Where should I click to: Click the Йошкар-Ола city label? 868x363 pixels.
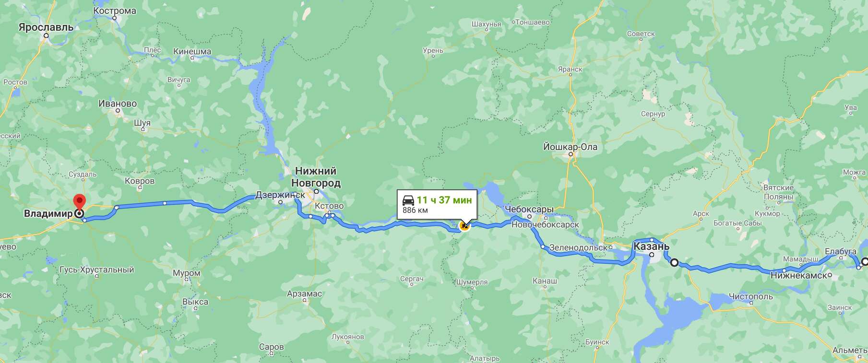(571, 147)
